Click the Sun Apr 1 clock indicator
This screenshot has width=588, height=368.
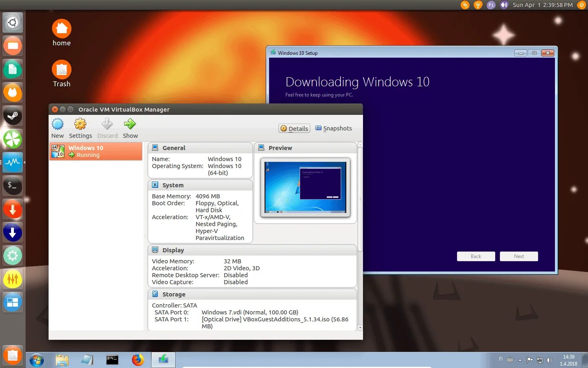click(543, 5)
